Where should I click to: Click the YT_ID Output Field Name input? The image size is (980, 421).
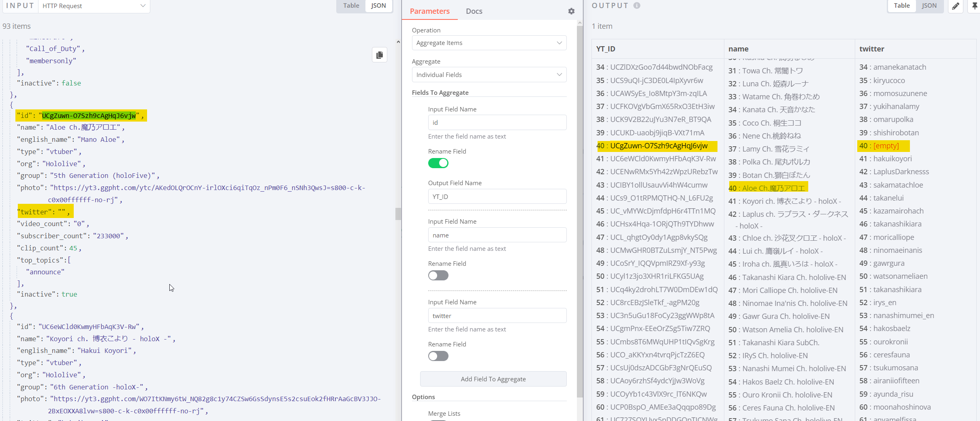click(x=497, y=196)
